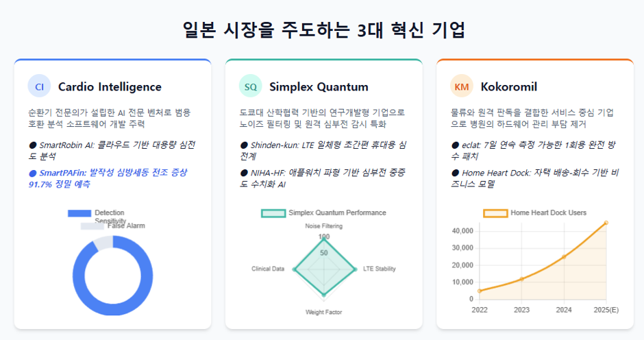This screenshot has height=340, width=644.
Task: Select the SmartRobin AI bullet item
Action: tap(112, 151)
